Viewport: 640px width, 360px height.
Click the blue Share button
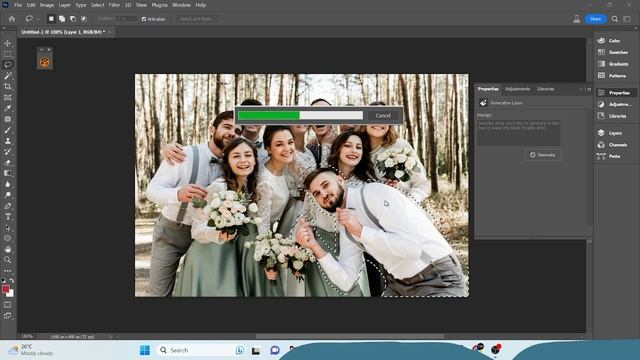click(x=596, y=19)
